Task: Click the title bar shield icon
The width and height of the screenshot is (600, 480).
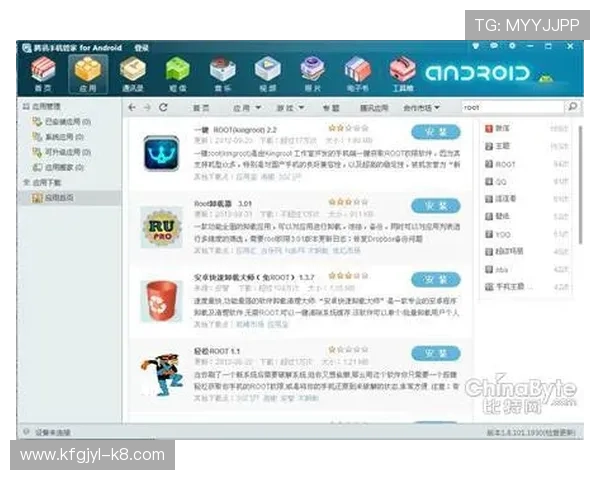Action: tap(476, 46)
